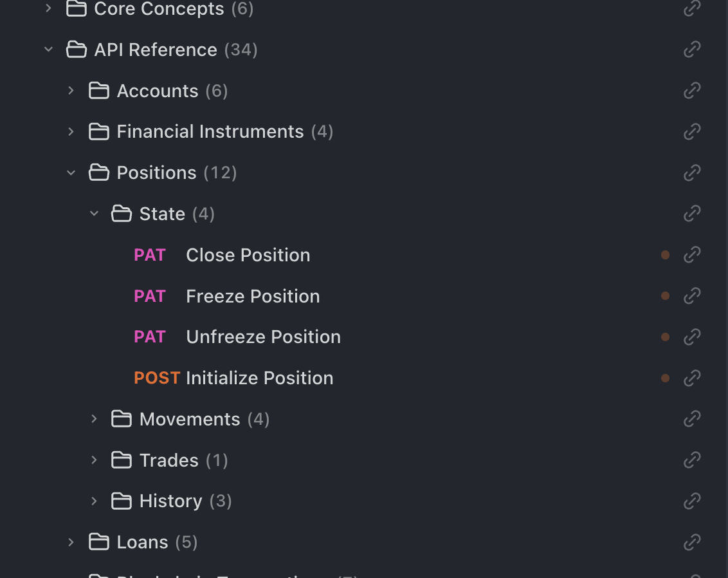Viewport: 728px width, 578px height.
Task: Click link icon beside Loans folder
Action: 692,542
